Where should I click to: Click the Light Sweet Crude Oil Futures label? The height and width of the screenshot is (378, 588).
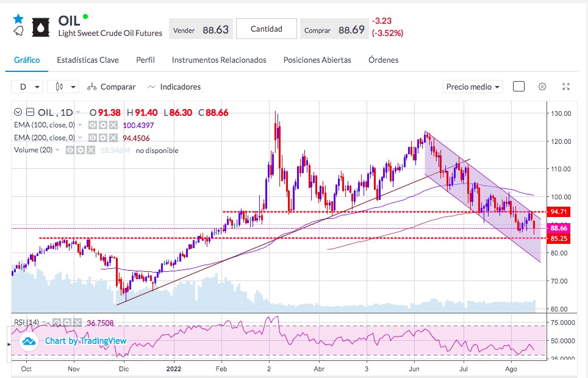click(x=110, y=34)
